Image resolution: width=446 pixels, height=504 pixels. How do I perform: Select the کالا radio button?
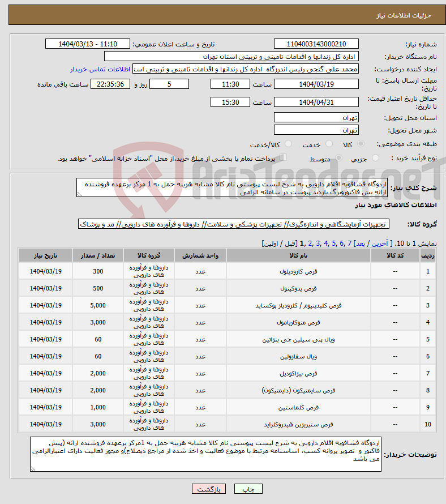pyautogui.click(x=361, y=144)
